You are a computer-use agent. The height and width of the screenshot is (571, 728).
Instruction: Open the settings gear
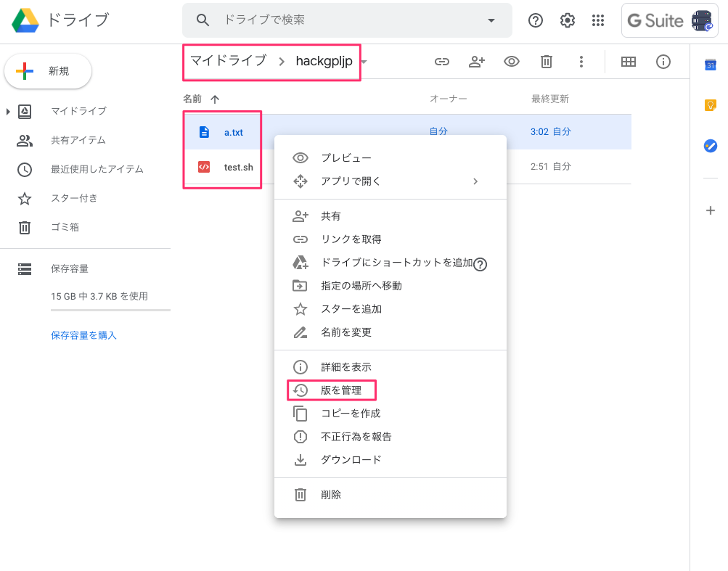568,20
